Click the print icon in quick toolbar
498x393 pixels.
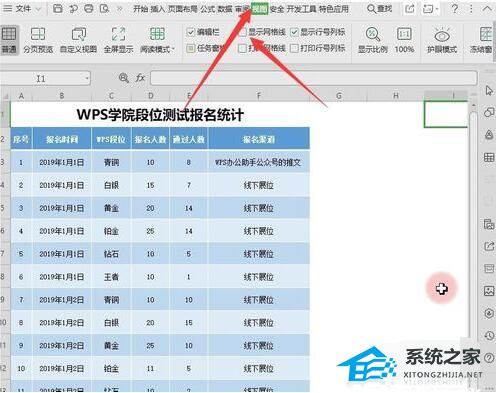89,9
